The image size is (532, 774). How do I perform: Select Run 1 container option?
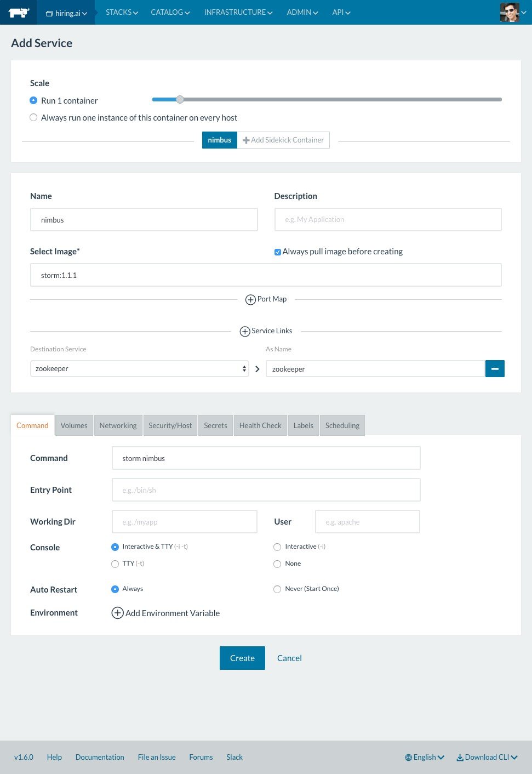(x=33, y=100)
